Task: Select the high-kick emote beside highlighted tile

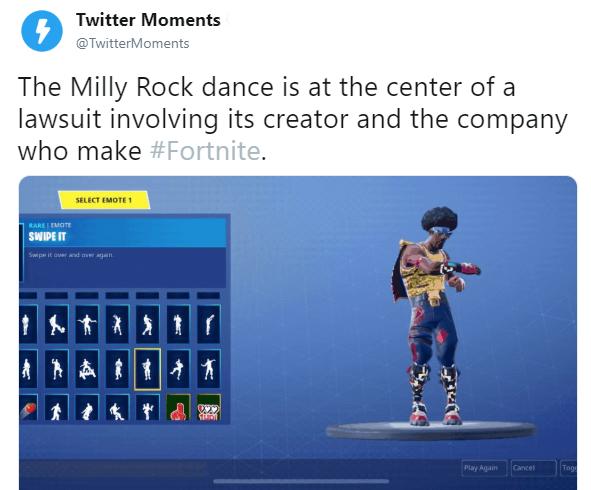Action: click(178, 369)
